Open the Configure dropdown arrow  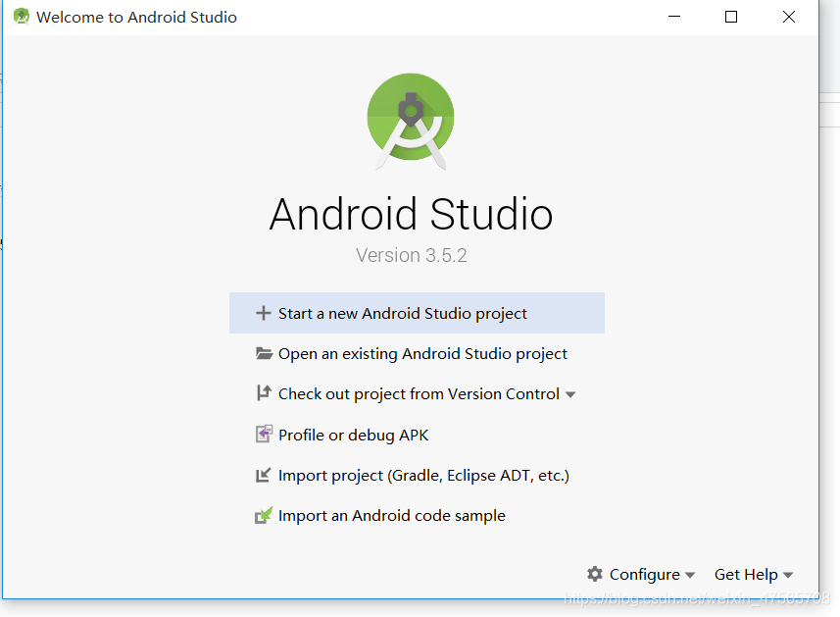pyautogui.click(x=690, y=575)
